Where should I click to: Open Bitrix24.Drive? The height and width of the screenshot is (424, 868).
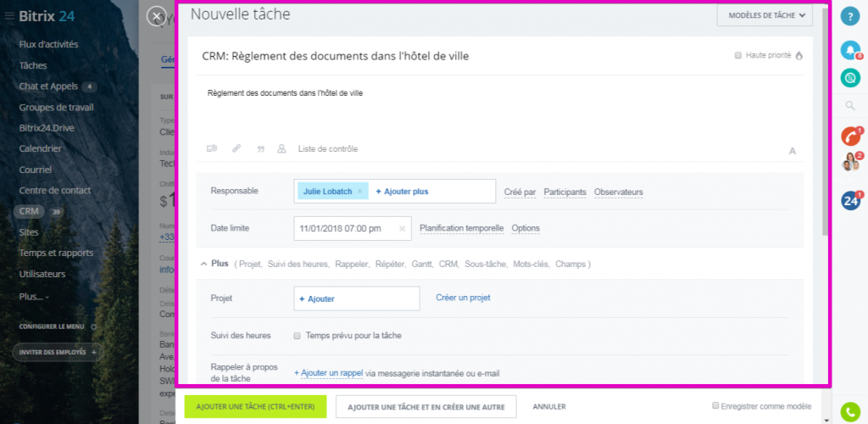click(x=47, y=128)
